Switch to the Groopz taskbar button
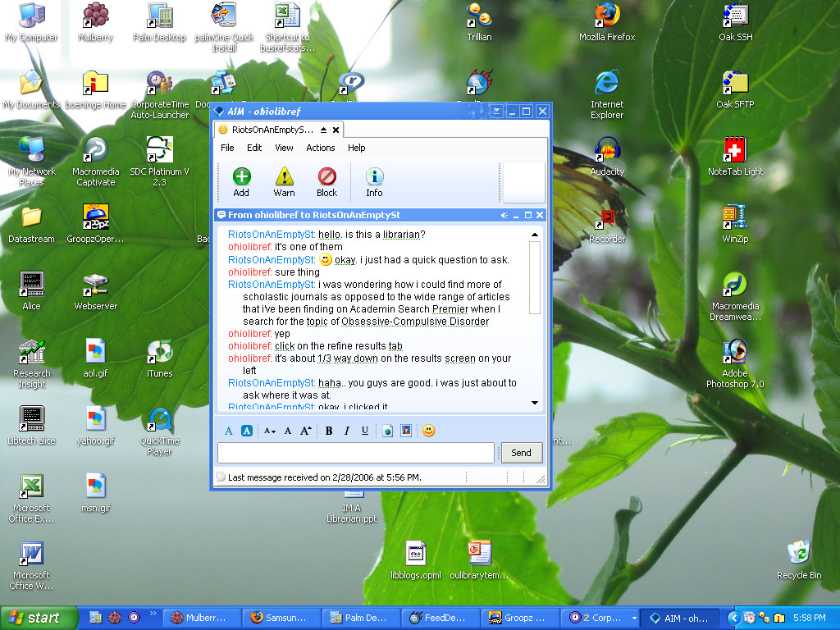 pyautogui.click(x=519, y=619)
